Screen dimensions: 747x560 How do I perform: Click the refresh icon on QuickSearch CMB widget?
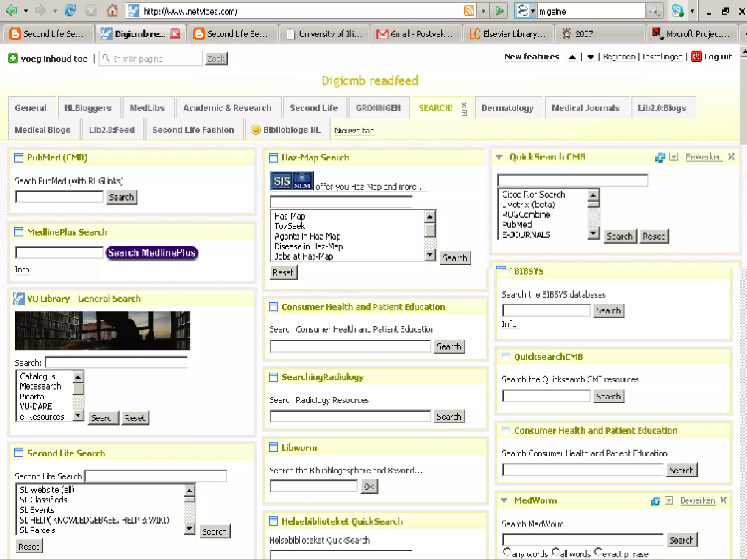tap(660, 157)
